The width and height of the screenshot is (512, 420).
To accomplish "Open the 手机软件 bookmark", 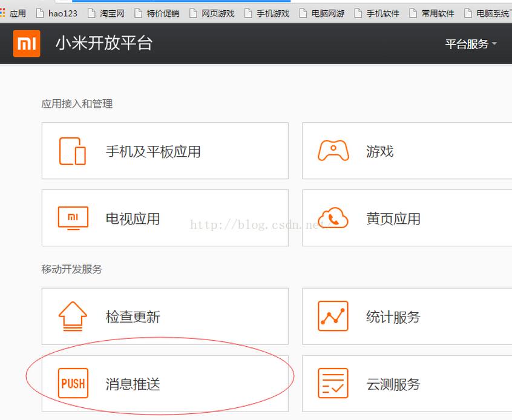I will [377, 13].
